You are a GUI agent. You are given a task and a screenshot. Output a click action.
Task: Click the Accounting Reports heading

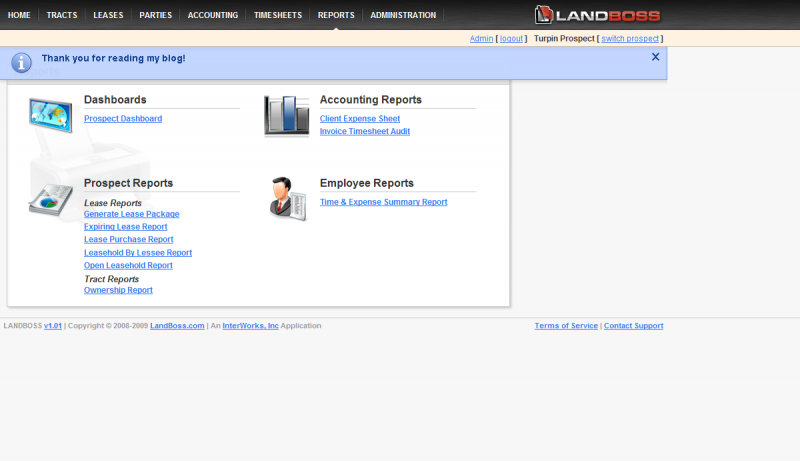click(371, 99)
